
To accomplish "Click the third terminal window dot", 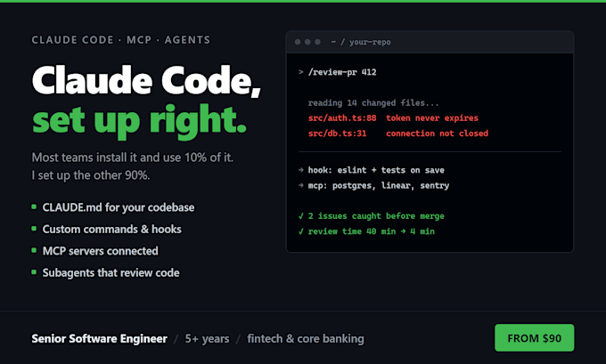I will [x=317, y=42].
